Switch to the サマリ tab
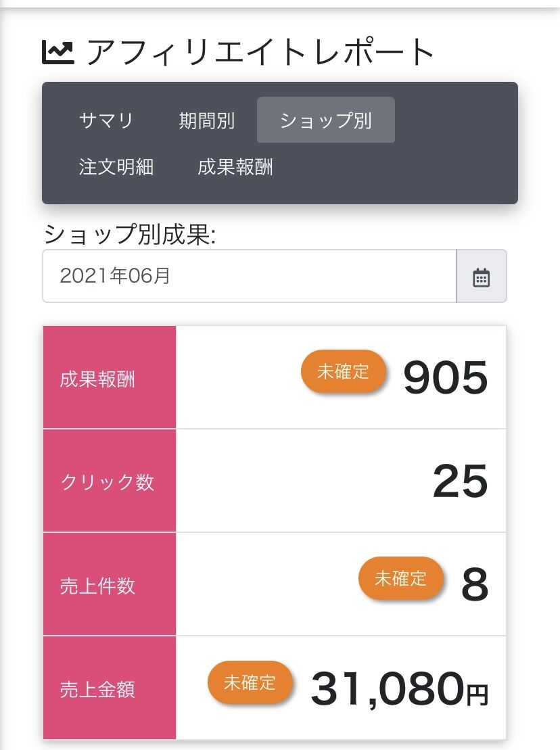560x750 pixels. [106, 120]
